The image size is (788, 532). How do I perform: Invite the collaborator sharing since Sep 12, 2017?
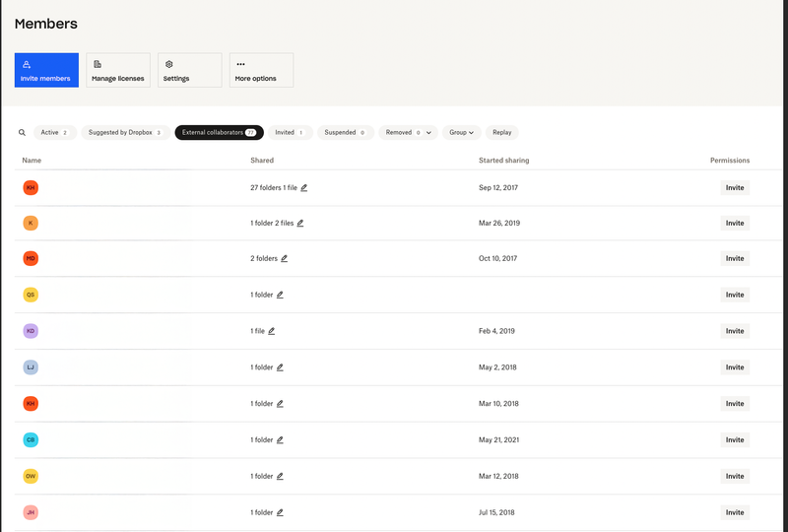point(734,187)
